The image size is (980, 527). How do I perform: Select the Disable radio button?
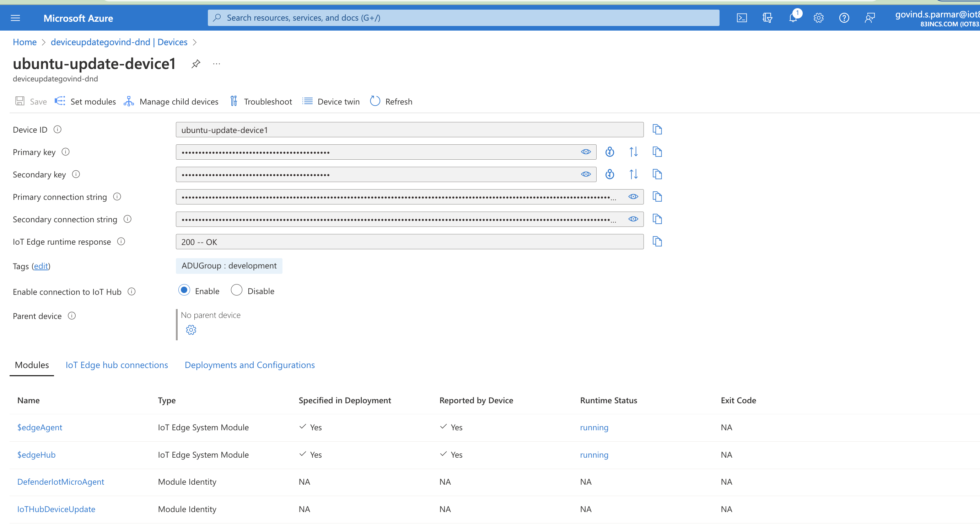click(237, 291)
